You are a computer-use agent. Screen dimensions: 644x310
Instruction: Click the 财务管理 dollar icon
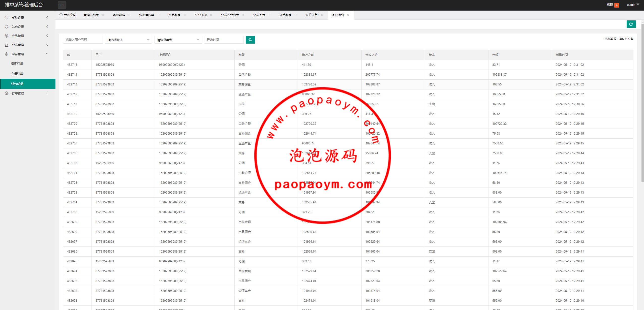[x=7, y=54]
